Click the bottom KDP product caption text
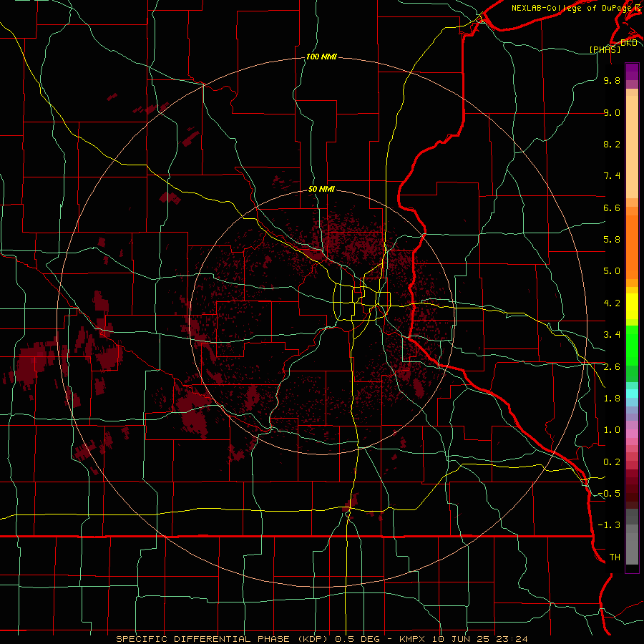 click(322, 639)
